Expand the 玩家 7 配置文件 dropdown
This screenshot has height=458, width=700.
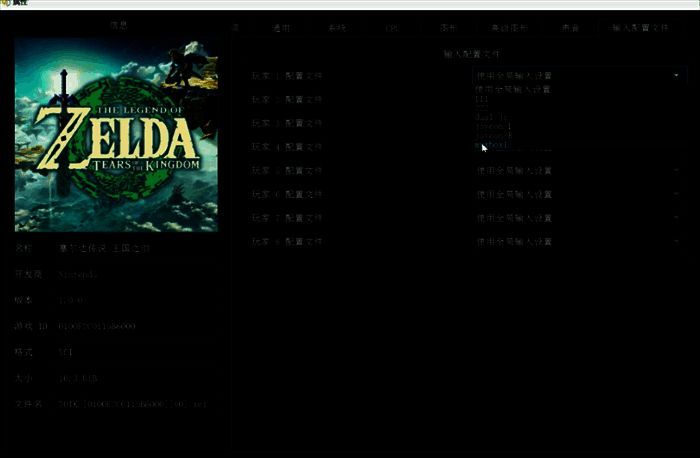click(578, 218)
